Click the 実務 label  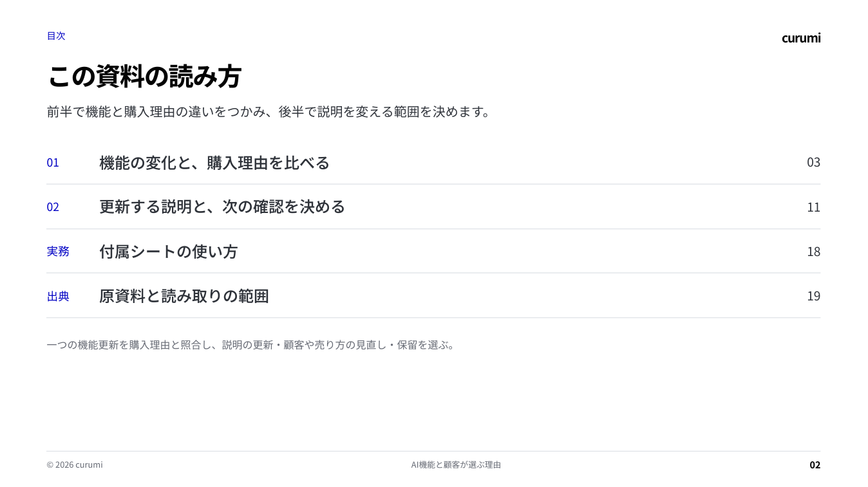(x=58, y=252)
